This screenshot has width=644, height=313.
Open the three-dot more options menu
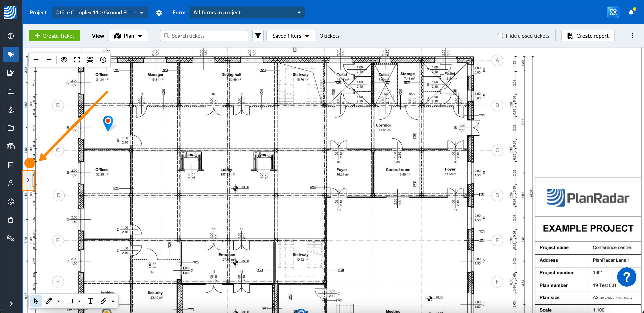coord(632,36)
